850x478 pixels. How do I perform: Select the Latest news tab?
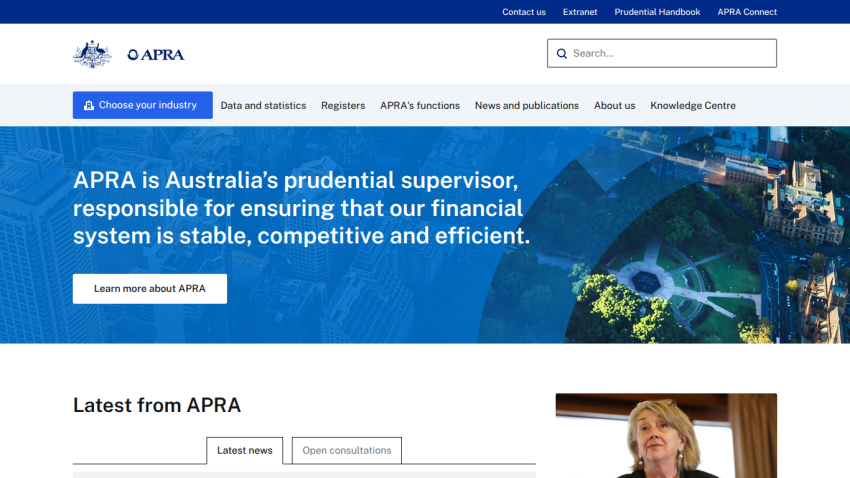pyautogui.click(x=244, y=450)
